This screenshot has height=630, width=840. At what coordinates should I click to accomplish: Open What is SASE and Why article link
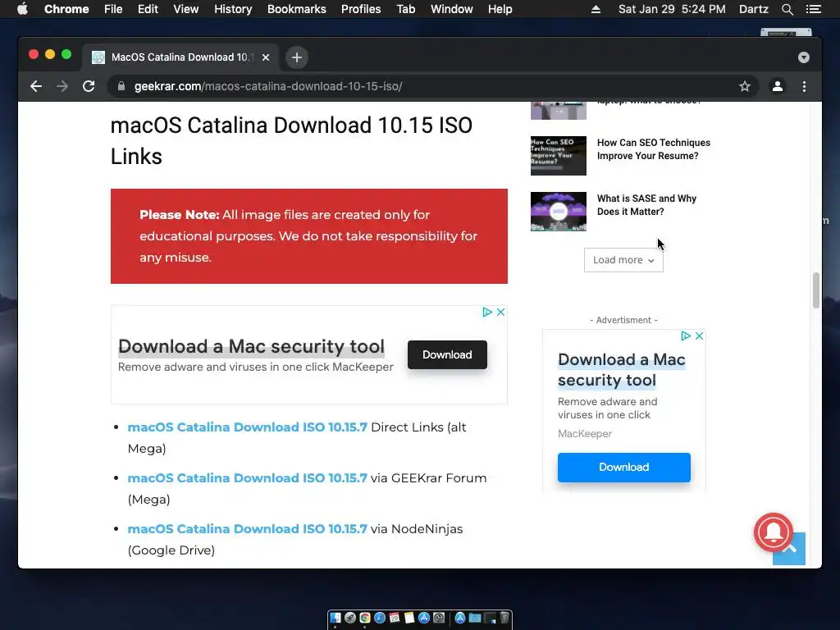[646, 204]
